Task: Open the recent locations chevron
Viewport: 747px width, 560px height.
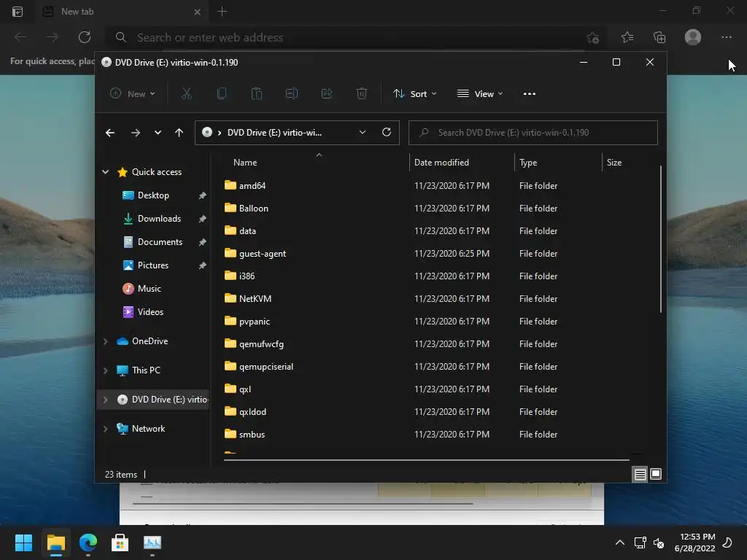Action: [158, 133]
